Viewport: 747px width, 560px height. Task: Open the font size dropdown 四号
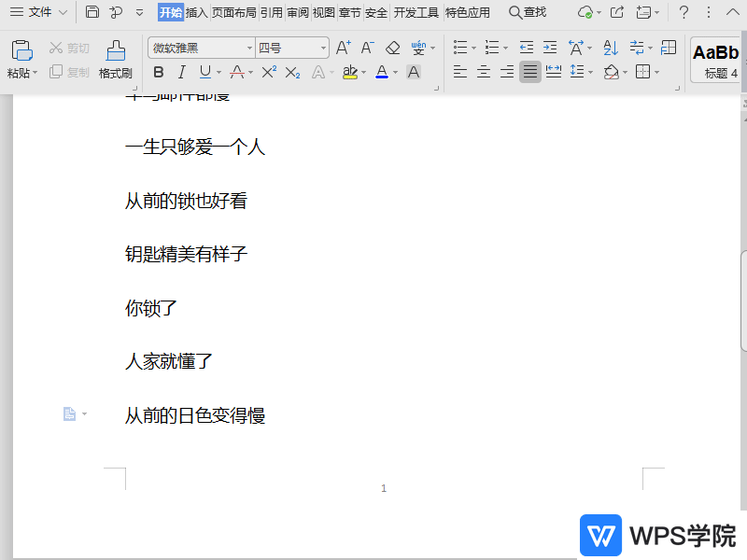[x=323, y=49]
